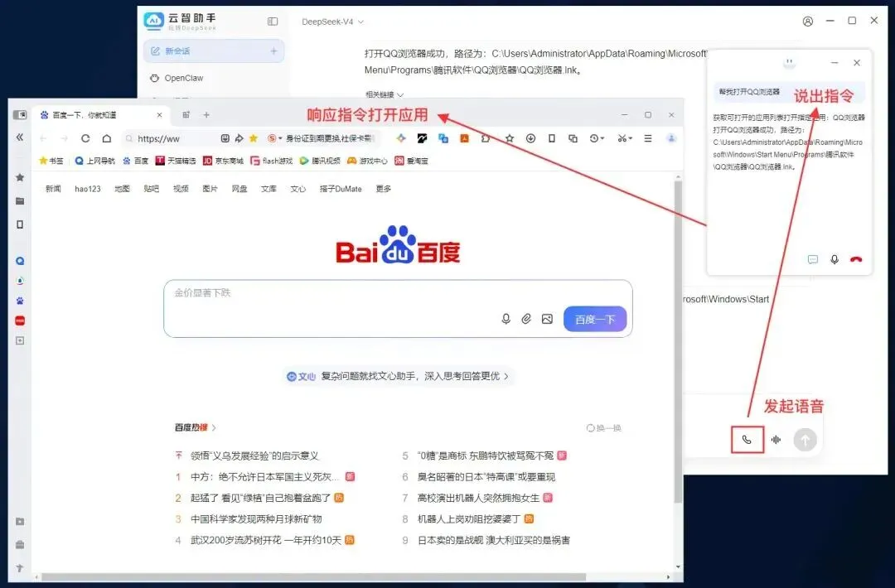Viewport: 895px width, 588px height.
Task: Click the browser back arrow
Action: 43,138
